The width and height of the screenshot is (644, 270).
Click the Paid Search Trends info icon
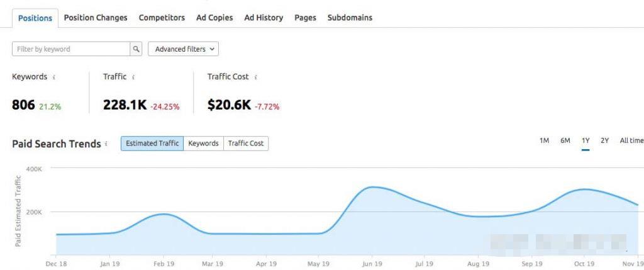106,144
